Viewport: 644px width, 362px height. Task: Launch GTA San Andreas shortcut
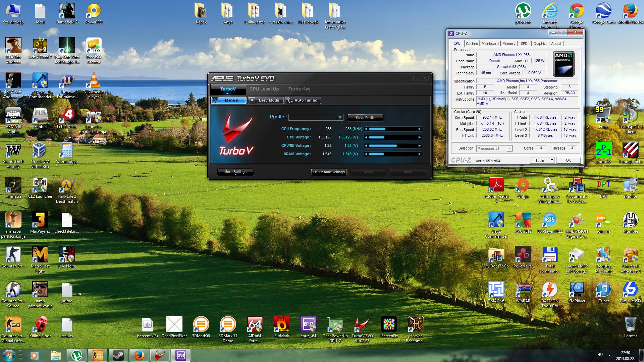pyautogui.click(x=13, y=51)
